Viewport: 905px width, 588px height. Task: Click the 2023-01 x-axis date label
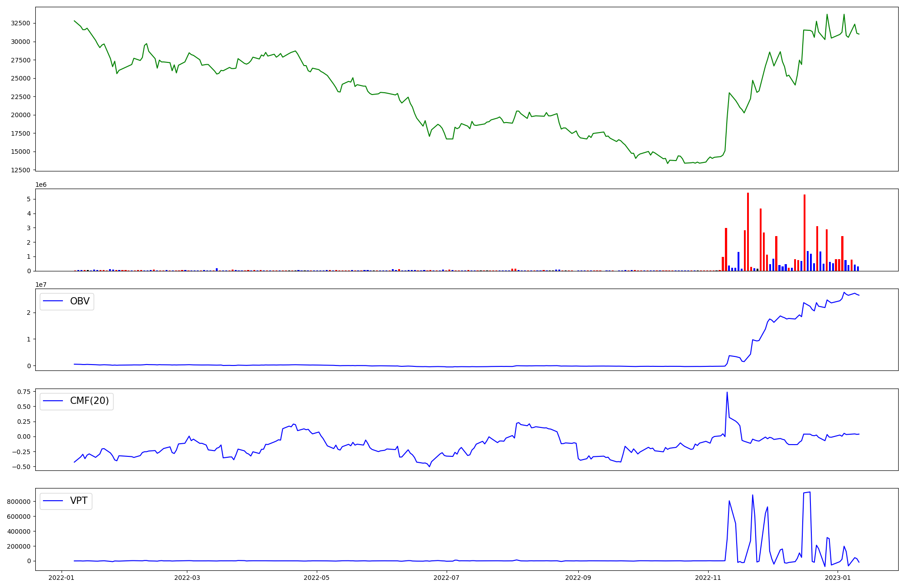(838, 577)
